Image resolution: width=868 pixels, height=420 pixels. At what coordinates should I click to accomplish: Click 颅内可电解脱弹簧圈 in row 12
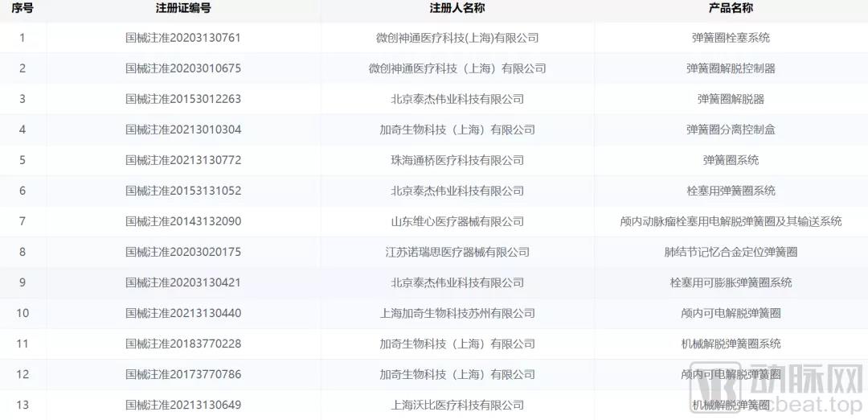coord(731,374)
